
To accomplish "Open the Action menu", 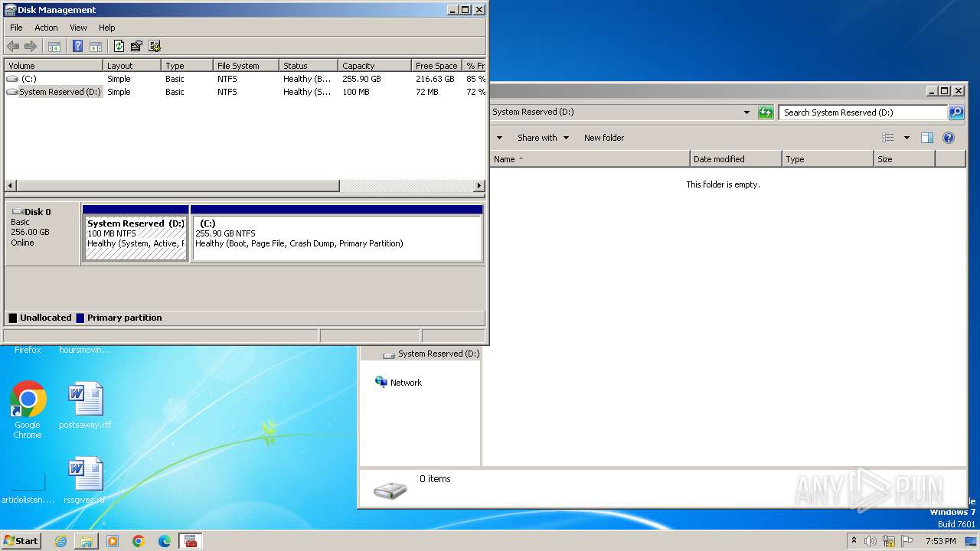I will click(46, 28).
